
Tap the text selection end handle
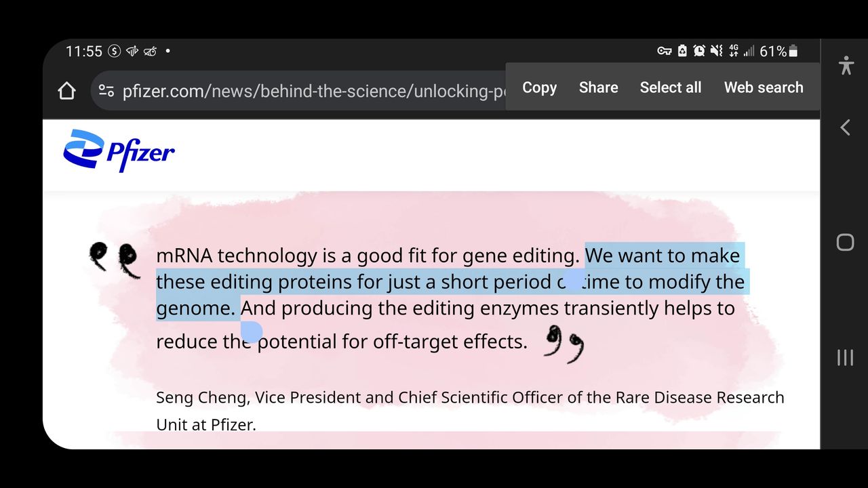252,331
